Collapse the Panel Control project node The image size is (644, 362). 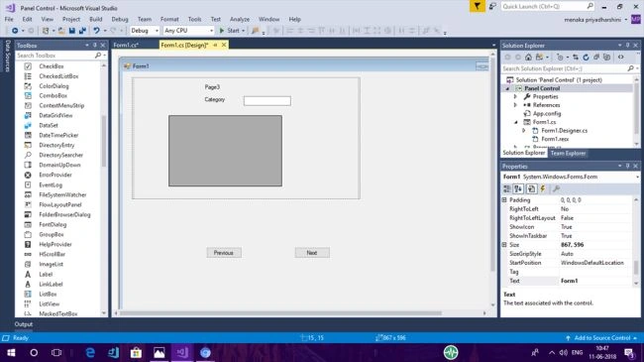507,88
